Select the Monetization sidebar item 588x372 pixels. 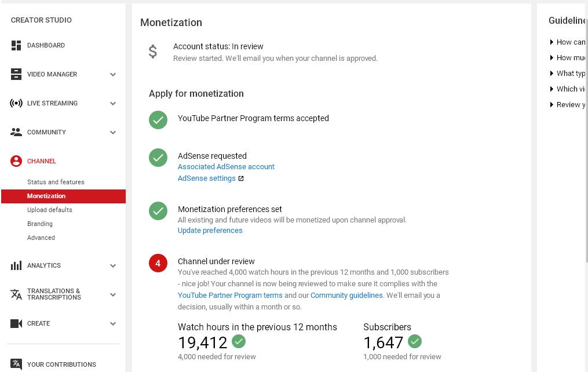click(x=63, y=196)
